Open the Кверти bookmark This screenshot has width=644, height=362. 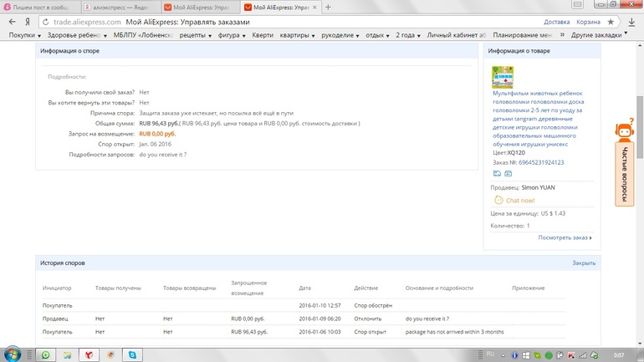tap(263, 35)
